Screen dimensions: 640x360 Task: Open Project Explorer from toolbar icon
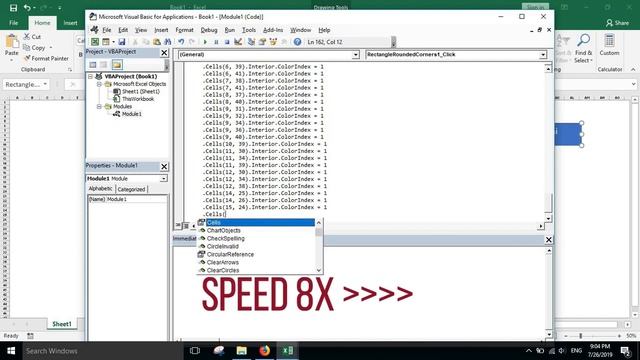point(251,42)
